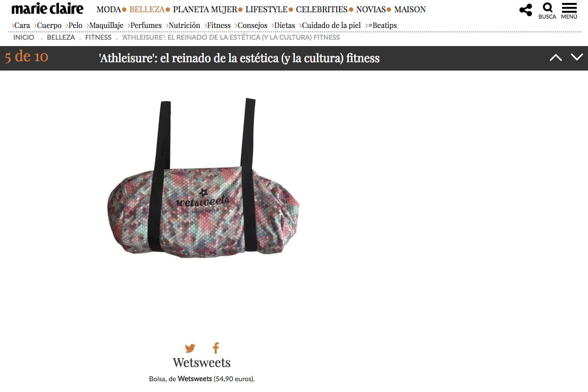
Task: Advance to next slide with down chevron
Action: 577,57
